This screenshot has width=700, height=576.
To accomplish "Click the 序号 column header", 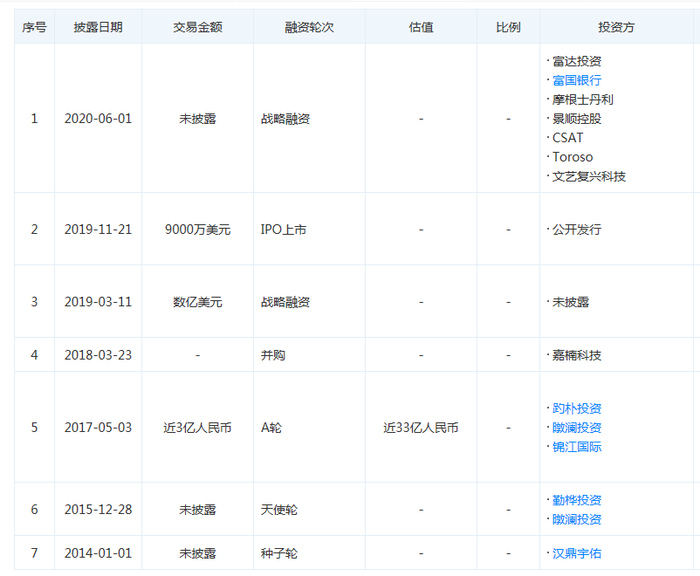I will (34, 27).
